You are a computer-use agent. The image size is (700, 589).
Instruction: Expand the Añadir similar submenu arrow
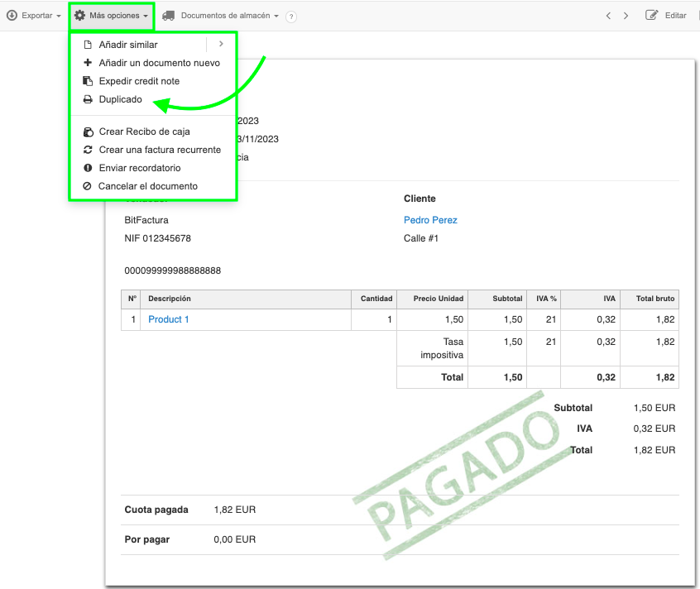(x=221, y=45)
